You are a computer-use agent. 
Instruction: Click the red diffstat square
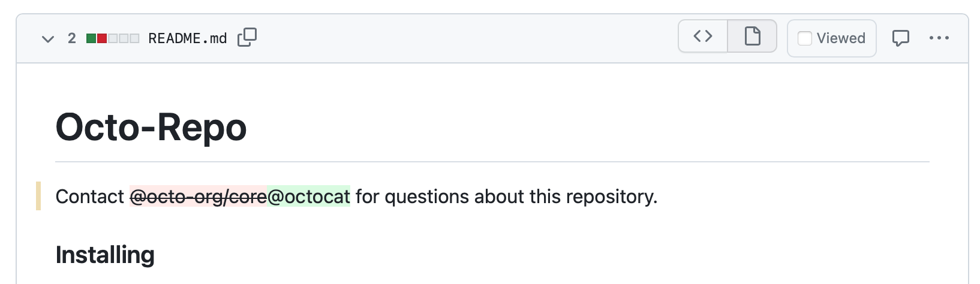[102, 38]
